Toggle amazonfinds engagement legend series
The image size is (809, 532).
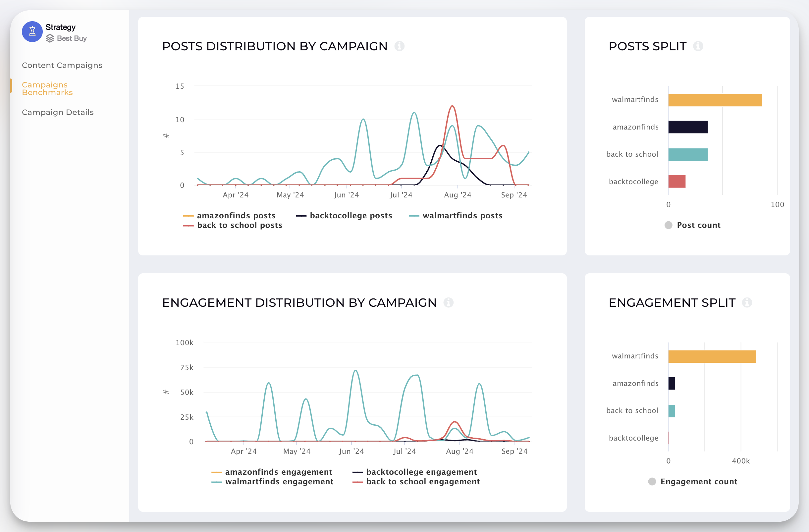pos(272,472)
